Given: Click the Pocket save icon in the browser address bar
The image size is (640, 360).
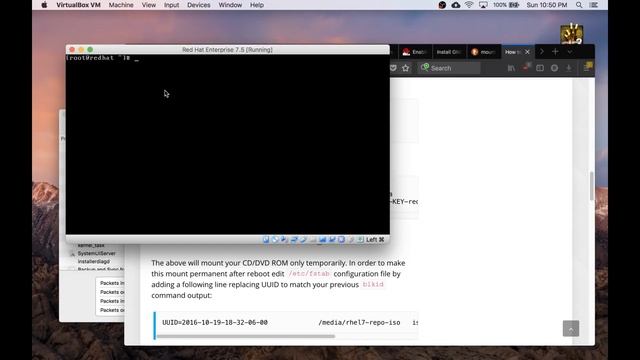Looking at the screenshot, I should [393, 68].
